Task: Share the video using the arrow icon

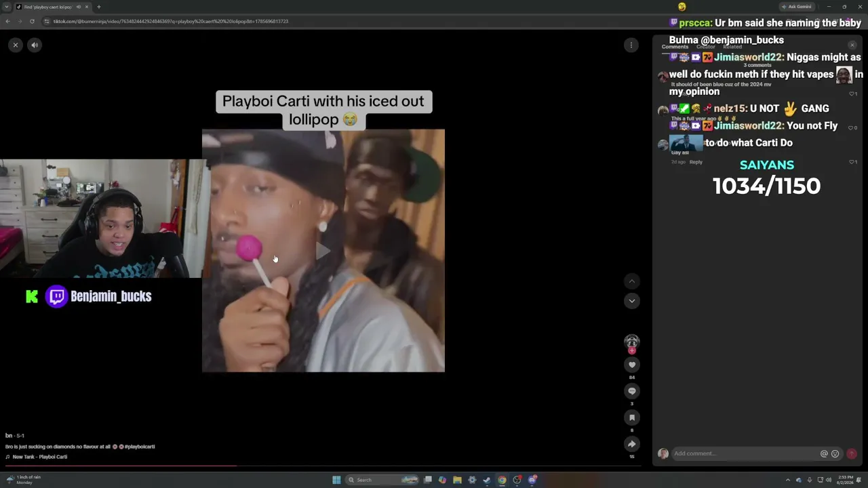Action: tap(632, 444)
